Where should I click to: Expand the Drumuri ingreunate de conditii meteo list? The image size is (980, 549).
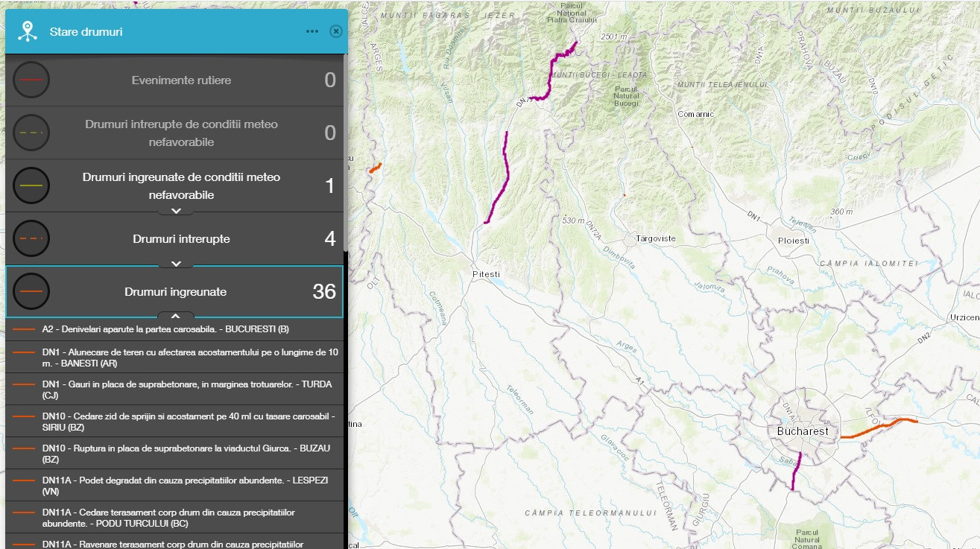click(x=177, y=212)
